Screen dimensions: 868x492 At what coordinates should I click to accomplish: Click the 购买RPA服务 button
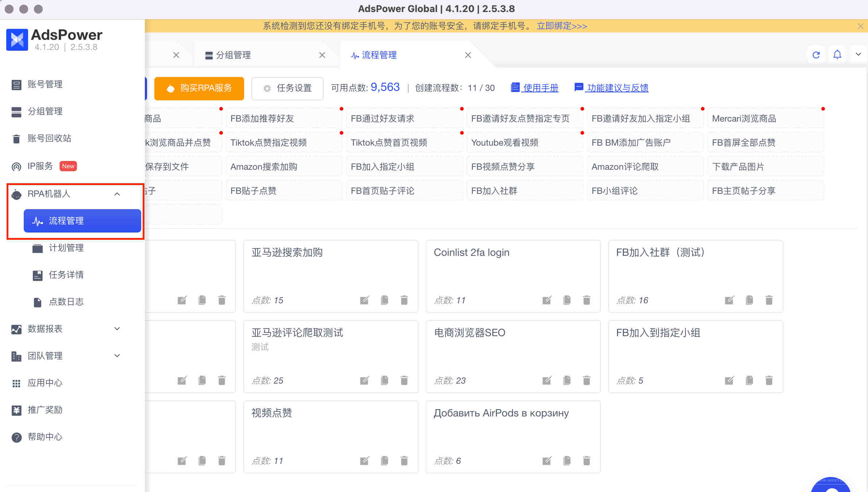[199, 88]
